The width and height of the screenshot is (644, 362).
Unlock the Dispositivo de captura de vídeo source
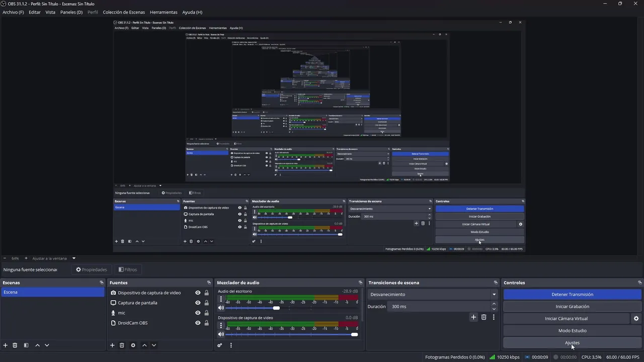coord(206,293)
